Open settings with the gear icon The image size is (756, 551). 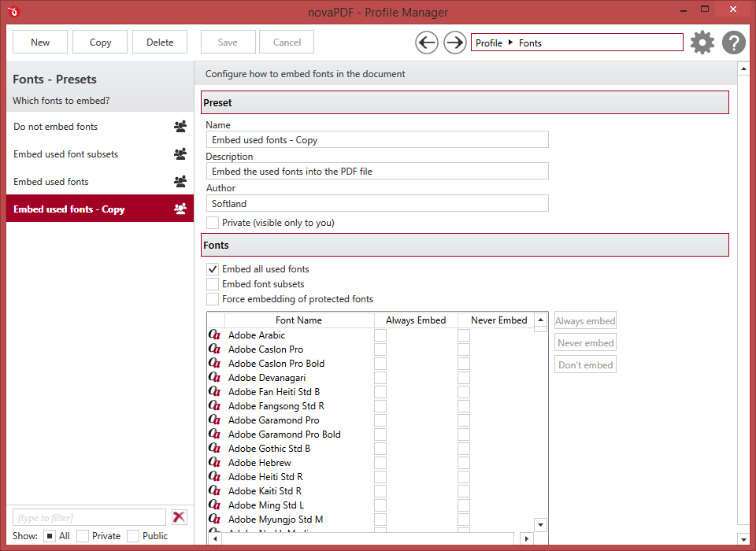click(702, 43)
